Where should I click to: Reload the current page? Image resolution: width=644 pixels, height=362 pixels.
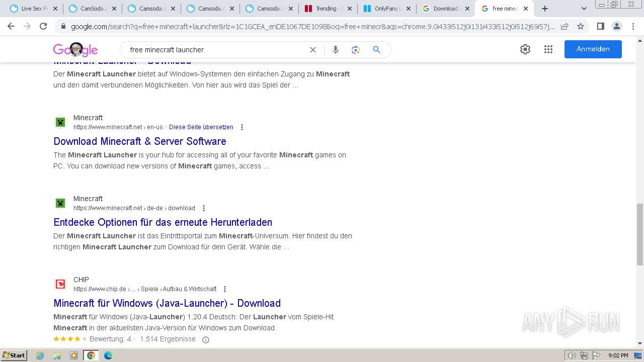point(43,26)
